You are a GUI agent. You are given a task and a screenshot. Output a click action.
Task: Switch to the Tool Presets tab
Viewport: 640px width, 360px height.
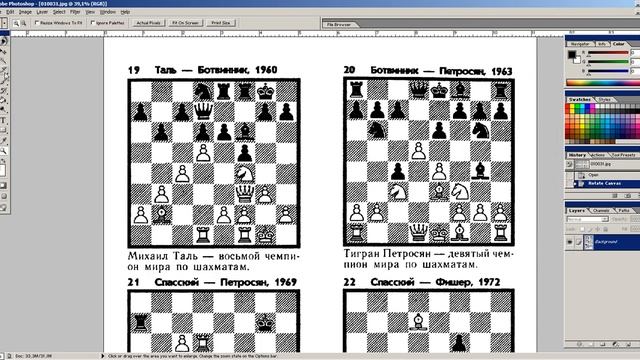[623, 155]
